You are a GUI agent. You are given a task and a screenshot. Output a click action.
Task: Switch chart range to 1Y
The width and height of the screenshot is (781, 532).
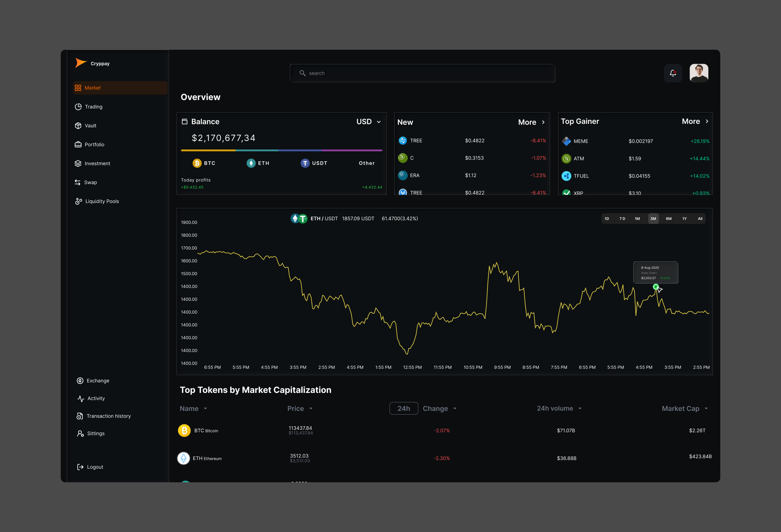point(685,218)
